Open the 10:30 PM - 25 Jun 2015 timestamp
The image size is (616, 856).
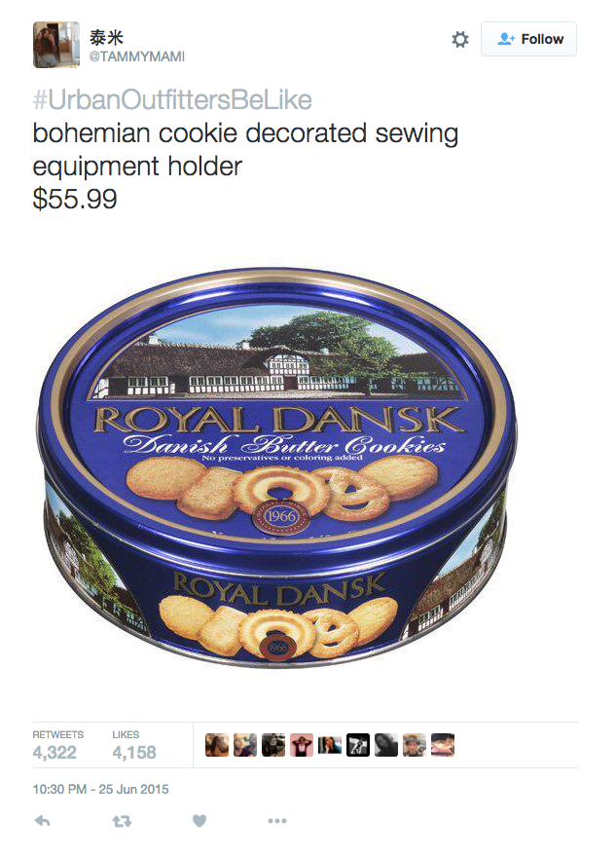pyautogui.click(x=100, y=789)
